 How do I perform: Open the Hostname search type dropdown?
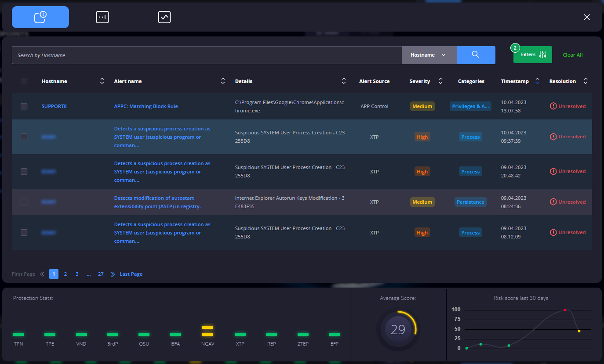[x=429, y=55]
